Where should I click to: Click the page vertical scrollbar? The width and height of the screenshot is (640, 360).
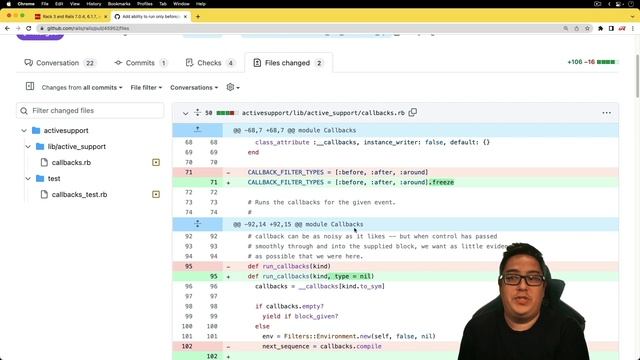tap(637, 76)
